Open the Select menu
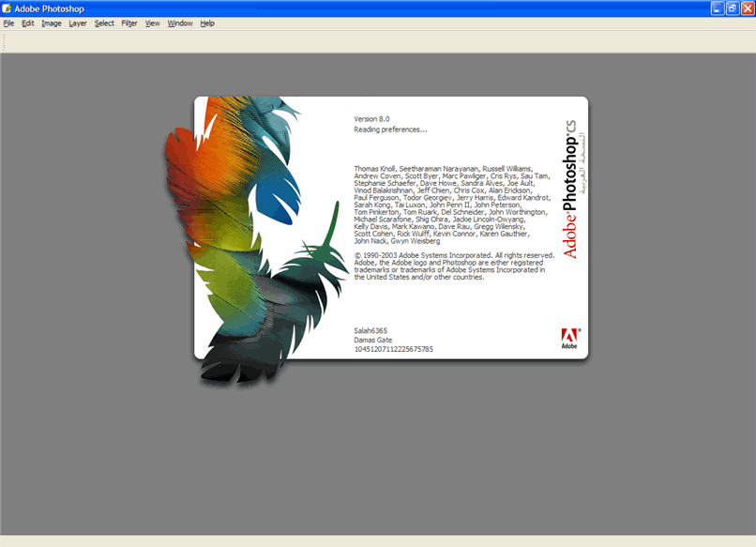 point(104,23)
